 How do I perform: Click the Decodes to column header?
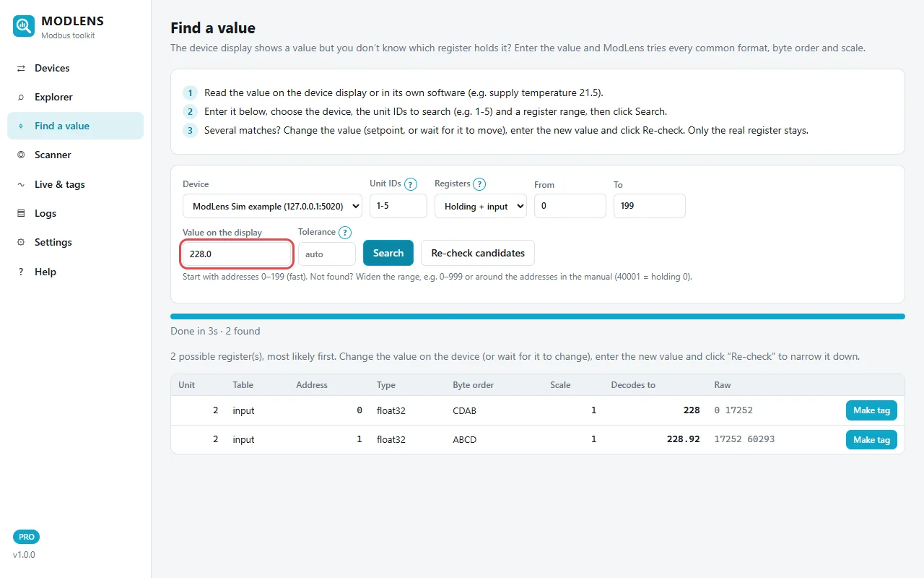(x=633, y=385)
